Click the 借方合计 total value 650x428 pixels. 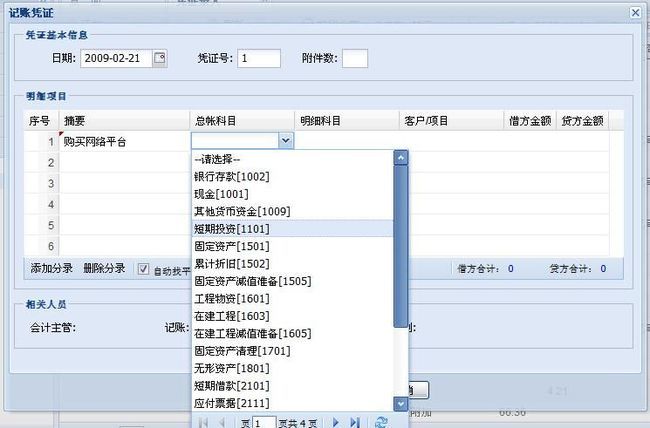511,269
